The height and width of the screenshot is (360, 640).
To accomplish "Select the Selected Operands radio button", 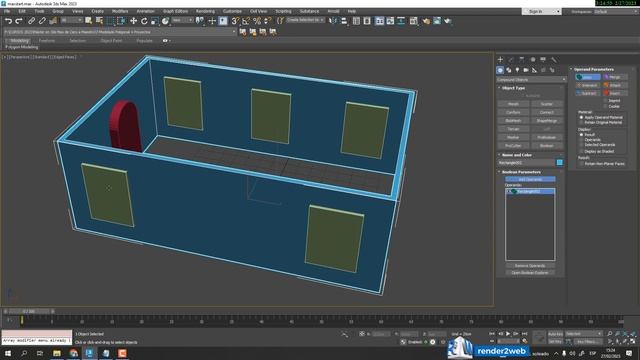I will click(x=582, y=145).
